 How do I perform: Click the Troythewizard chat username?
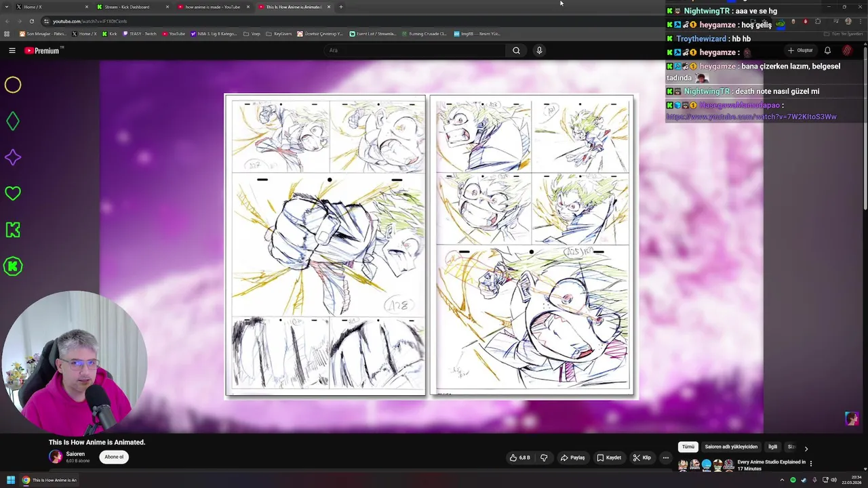pos(701,39)
